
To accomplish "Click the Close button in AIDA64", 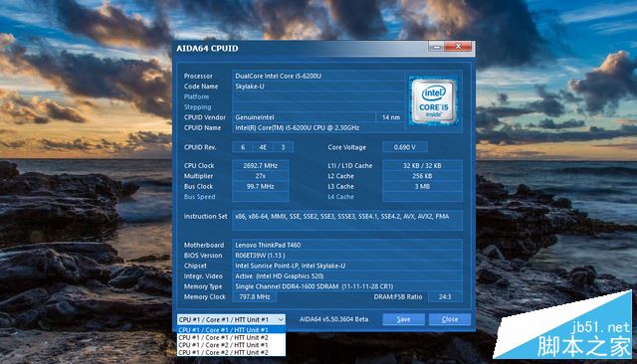I will click(450, 319).
